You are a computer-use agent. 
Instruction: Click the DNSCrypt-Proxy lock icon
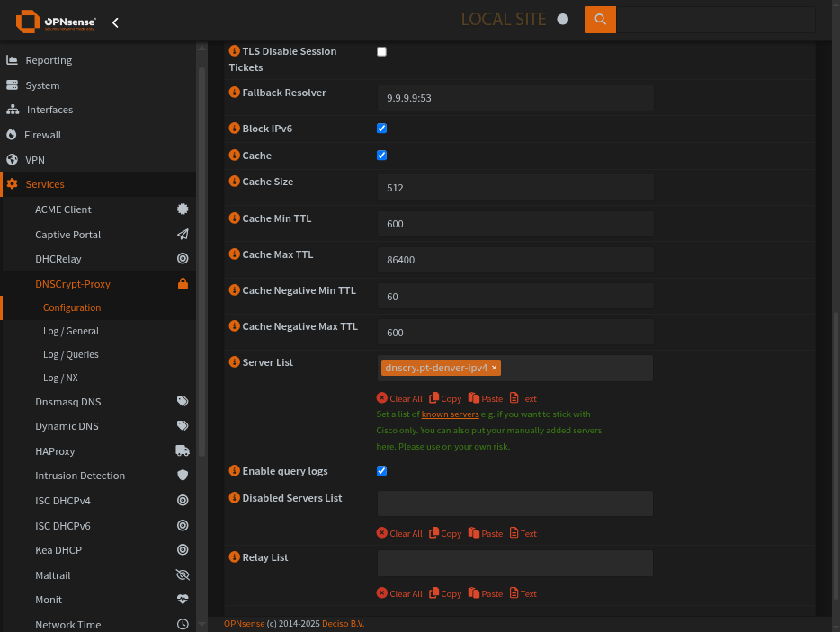[x=183, y=284]
